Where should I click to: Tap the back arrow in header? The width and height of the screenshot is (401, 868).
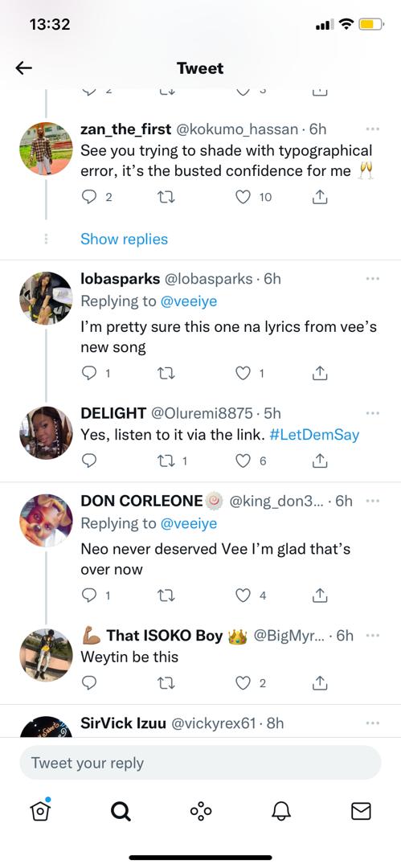tap(24, 68)
